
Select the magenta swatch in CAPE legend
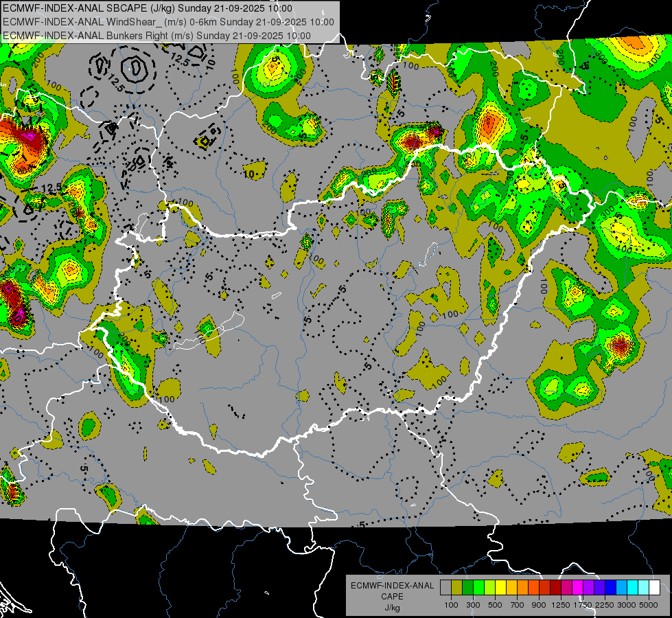coord(577,588)
